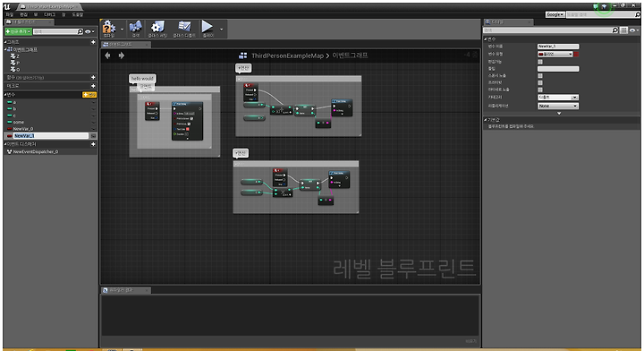Image resolution: width=644 pixels, height=351 pixels.
Task: Collapse the 변수 (Variables) section in My Blueprint
Action: click(x=5, y=95)
